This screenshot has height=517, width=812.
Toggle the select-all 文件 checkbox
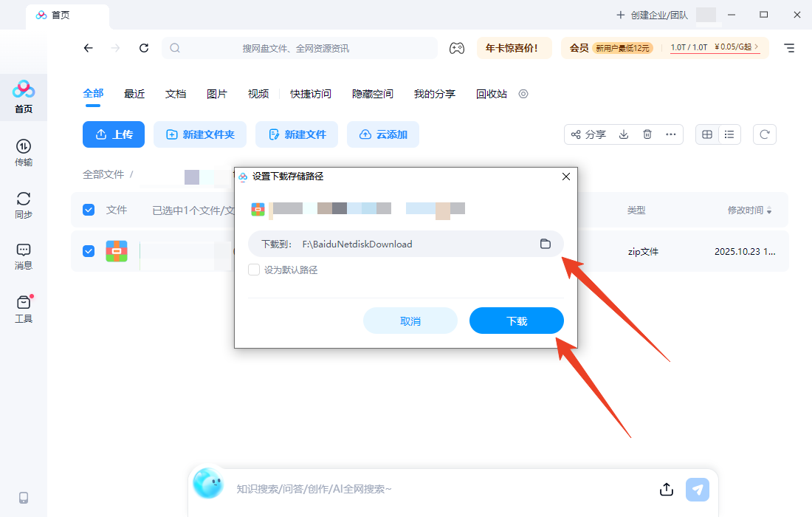point(89,209)
